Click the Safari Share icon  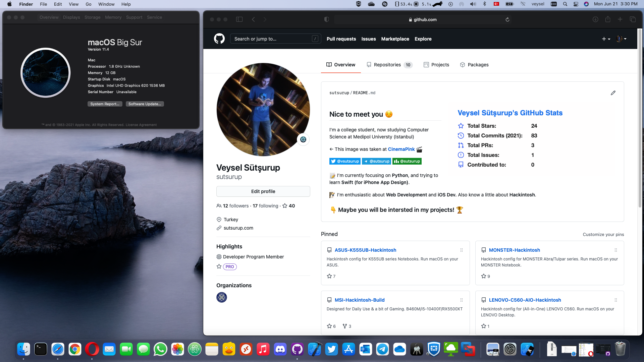click(608, 19)
